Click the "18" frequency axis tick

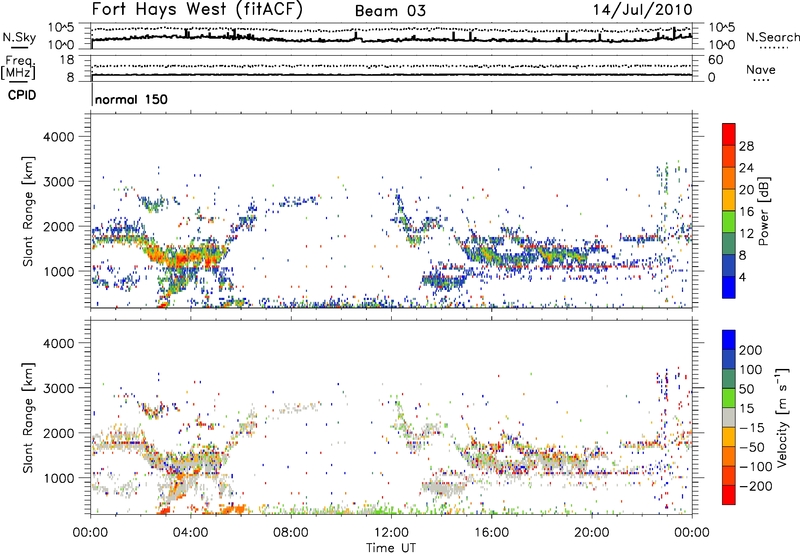[66, 60]
